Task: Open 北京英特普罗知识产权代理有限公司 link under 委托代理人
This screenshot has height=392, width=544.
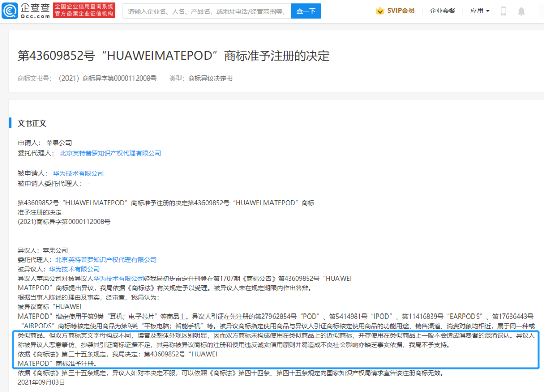Action: 111,153
